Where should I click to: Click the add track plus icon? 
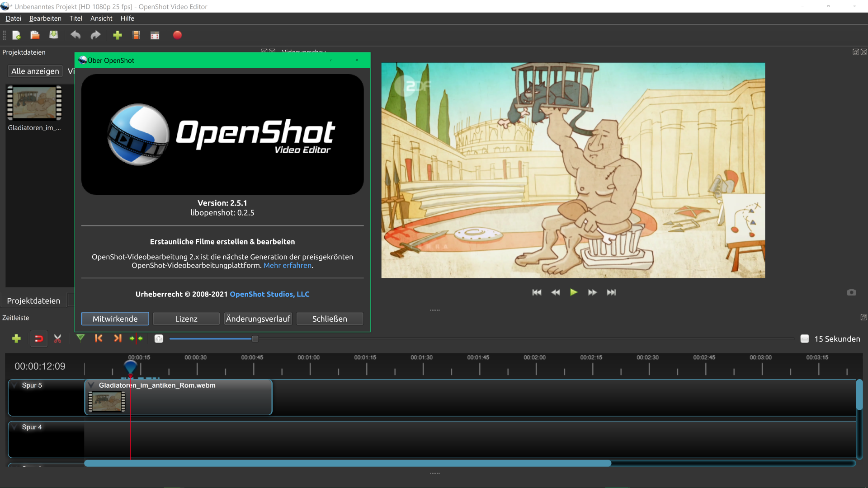coord(16,338)
